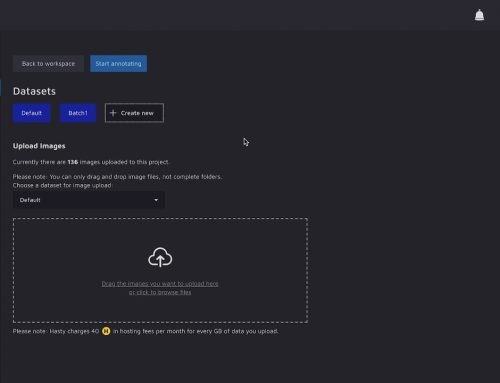Click the uploaded images count text
This screenshot has width=500, height=383.
[x=91, y=162]
